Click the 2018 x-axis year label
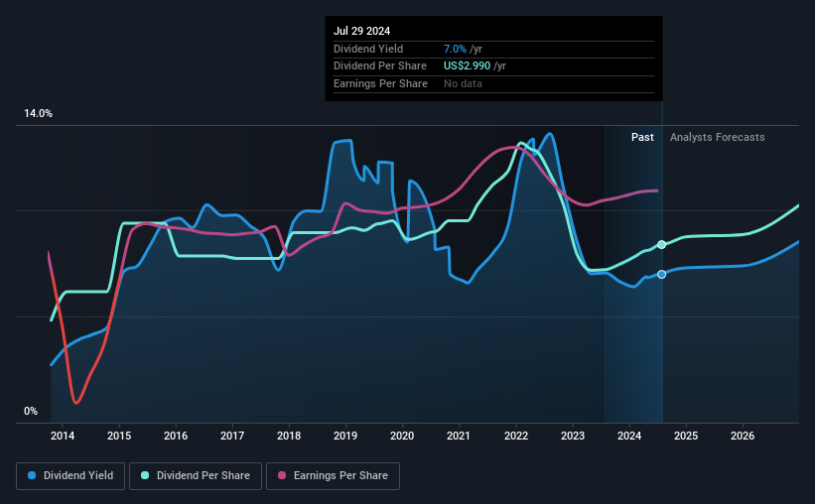The height and width of the screenshot is (504, 815). pyautogui.click(x=289, y=436)
